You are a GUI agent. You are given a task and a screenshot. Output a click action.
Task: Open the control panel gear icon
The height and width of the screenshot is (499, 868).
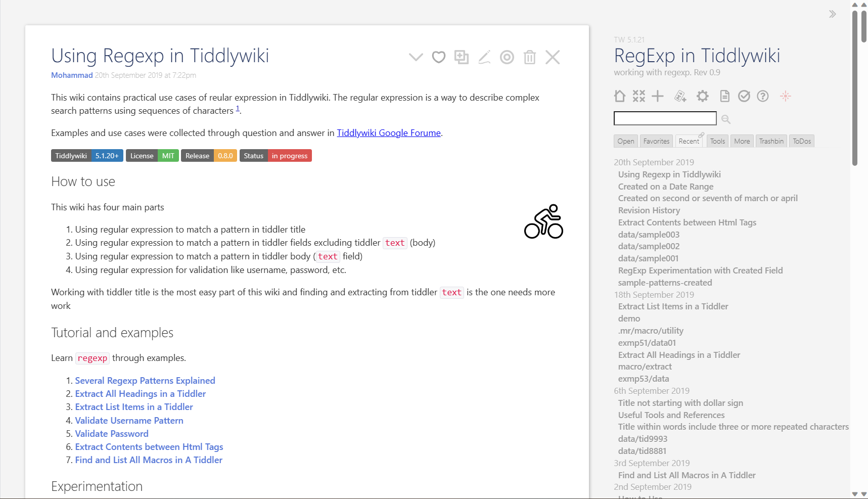(703, 96)
